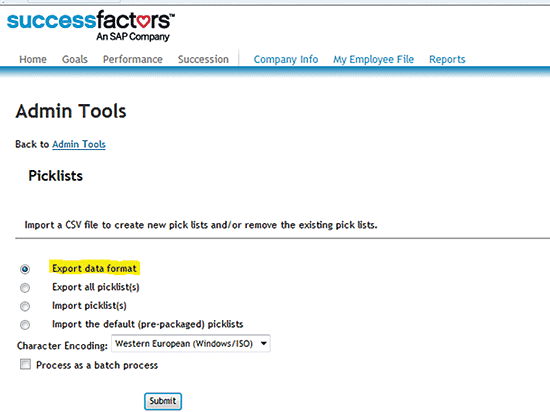550x412 pixels.
Task: Select Export all picklist(s) option
Action: 25,288
